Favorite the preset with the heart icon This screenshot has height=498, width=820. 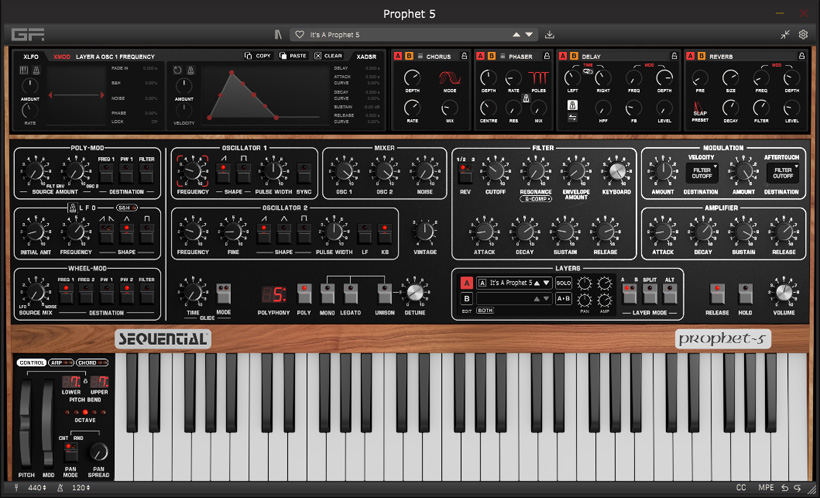[x=299, y=35]
